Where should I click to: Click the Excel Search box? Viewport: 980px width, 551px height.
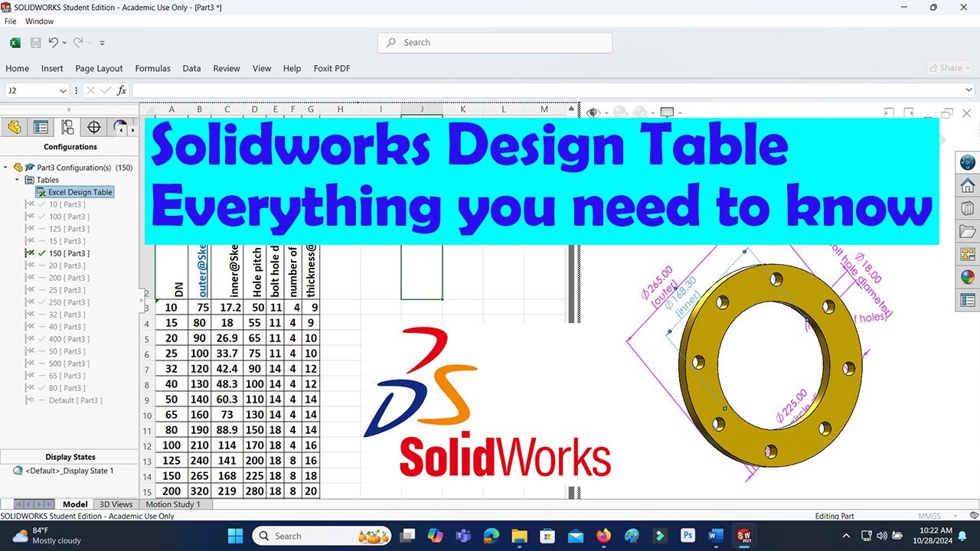[x=495, y=43]
